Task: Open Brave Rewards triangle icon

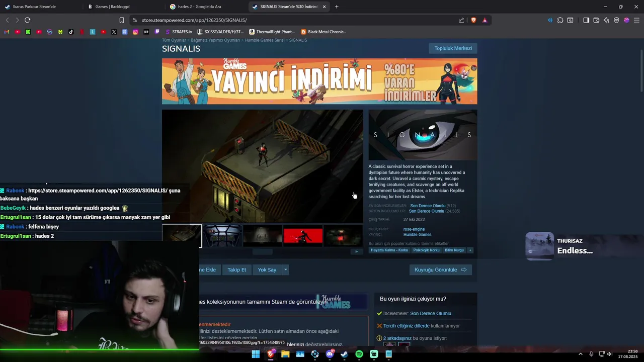Action: [x=485, y=20]
